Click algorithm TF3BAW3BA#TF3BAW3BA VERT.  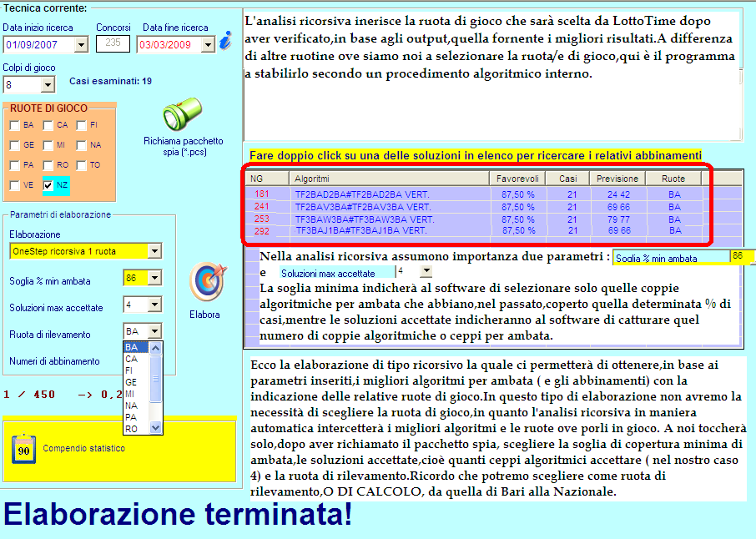tap(365, 219)
